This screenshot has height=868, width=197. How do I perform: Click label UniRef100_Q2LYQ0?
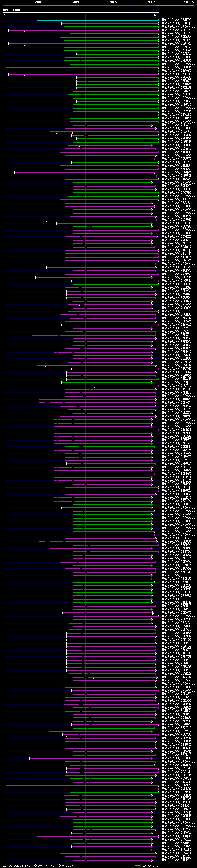point(177,487)
